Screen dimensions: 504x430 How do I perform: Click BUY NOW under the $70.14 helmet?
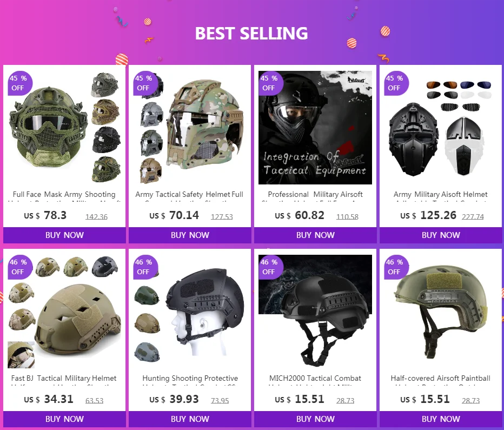[190, 235]
